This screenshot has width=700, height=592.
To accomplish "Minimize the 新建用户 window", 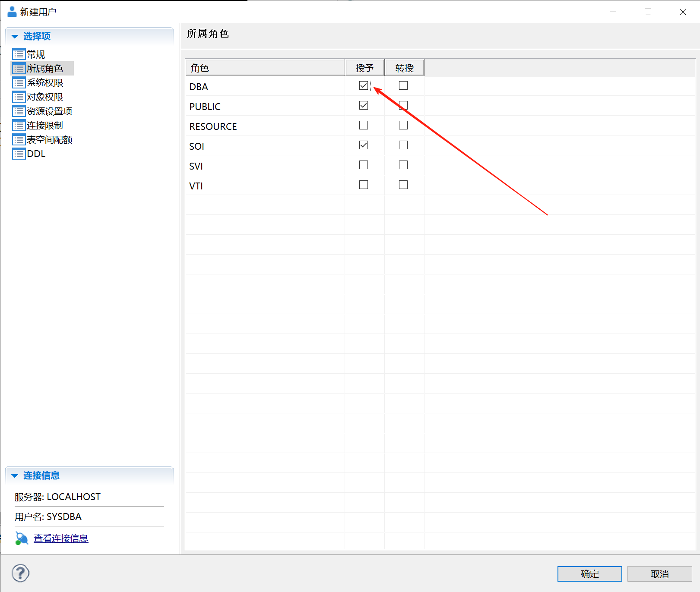I will (x=613, y=12).
